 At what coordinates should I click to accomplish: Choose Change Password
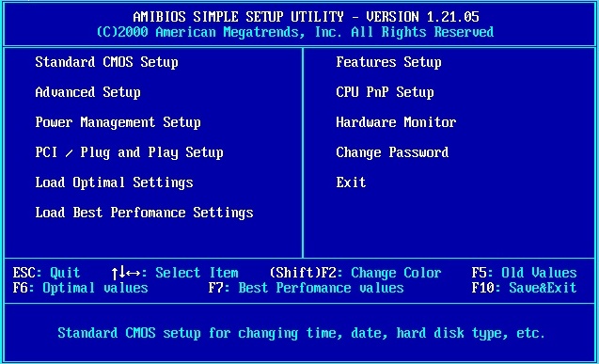point(392,152)
